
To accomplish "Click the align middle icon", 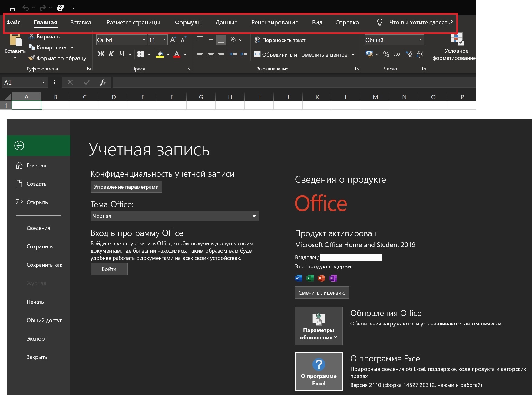I will coord(211,40).
